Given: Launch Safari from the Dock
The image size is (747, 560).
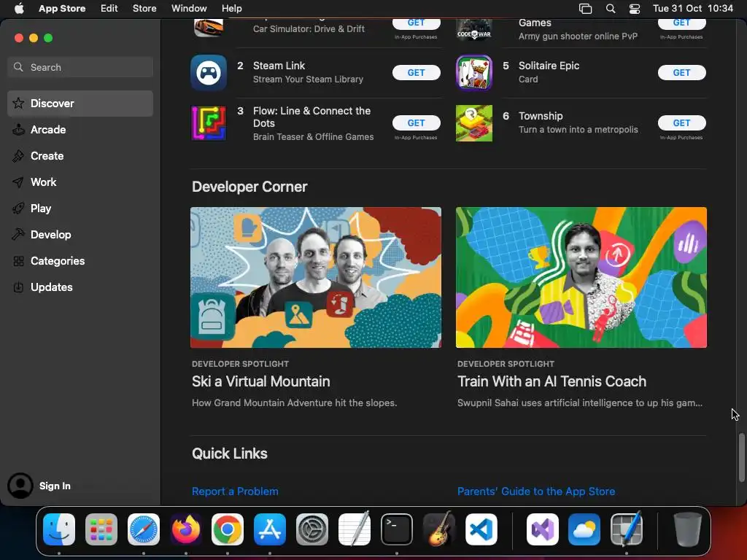Looking at the screenshot, I should [144, 529].
